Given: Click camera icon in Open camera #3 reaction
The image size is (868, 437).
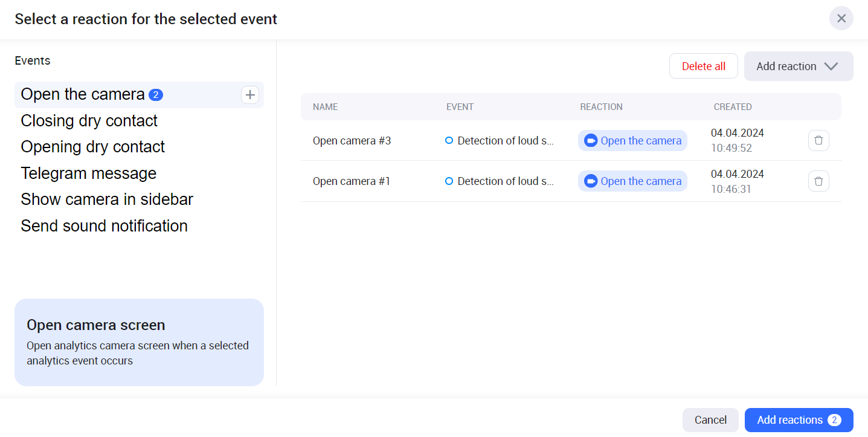Looking at the screenshot, I should 590,141.
